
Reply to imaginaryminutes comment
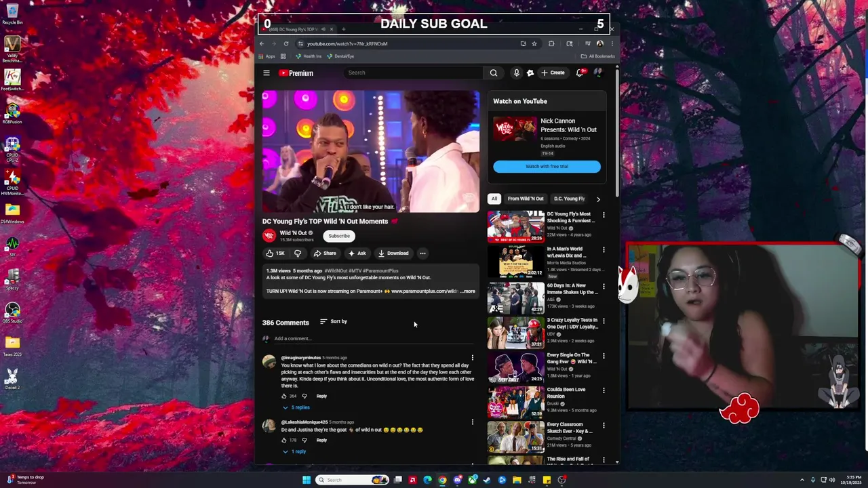(x=321, y=396)
